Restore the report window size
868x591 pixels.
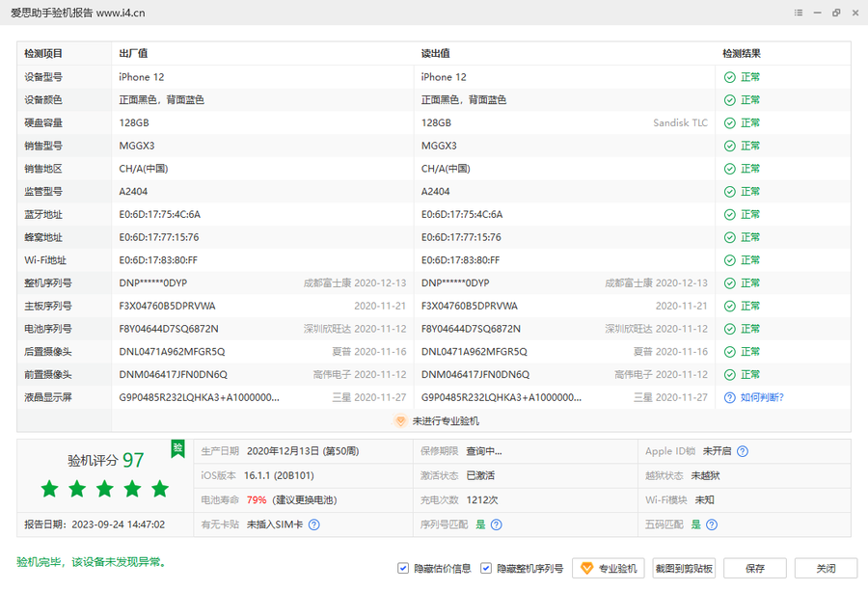click(836, 13)
